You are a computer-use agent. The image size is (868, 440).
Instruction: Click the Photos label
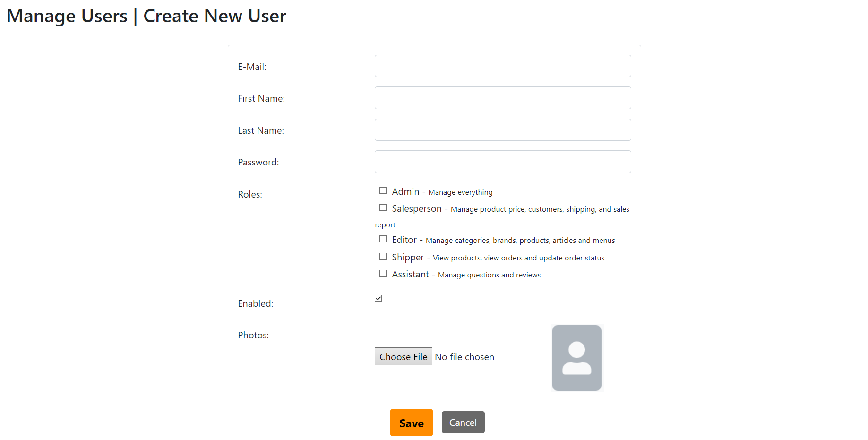click(x=253, y=335)
